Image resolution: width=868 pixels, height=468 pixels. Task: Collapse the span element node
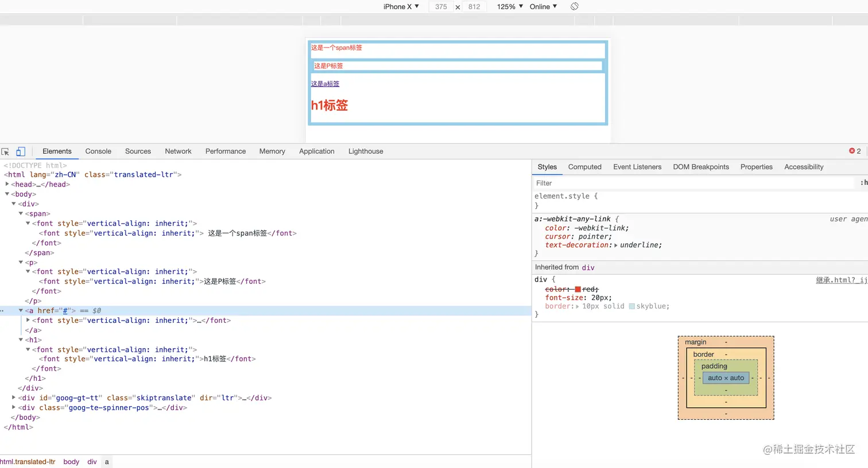21,213
